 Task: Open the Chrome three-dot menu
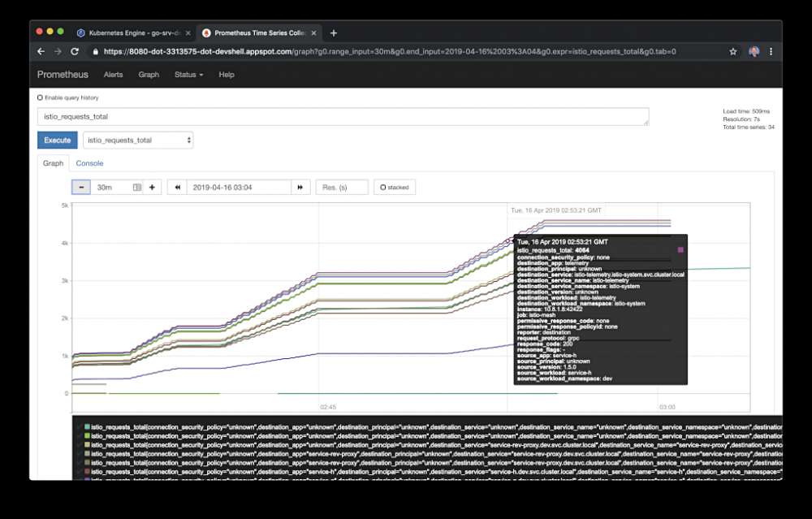point(771,51)
